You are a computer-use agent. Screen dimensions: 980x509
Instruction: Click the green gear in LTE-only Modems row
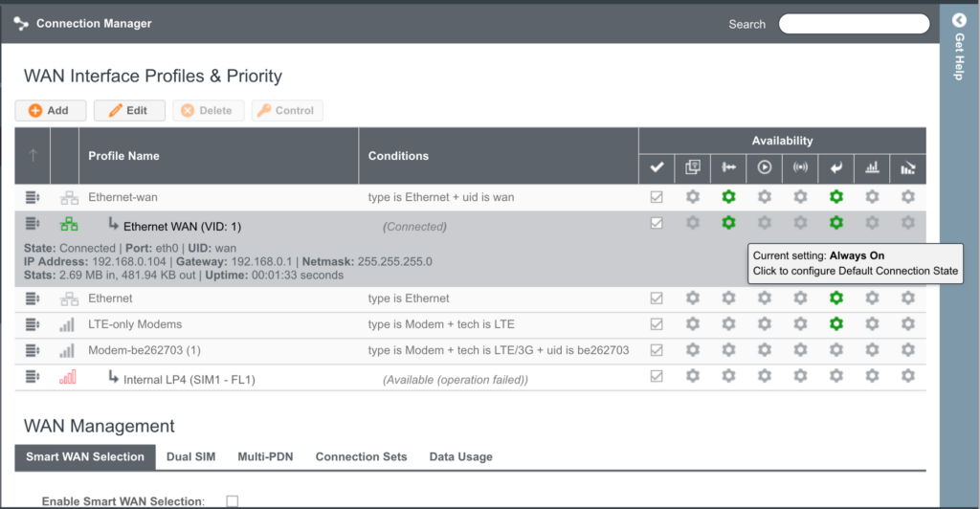coord(835,324)
